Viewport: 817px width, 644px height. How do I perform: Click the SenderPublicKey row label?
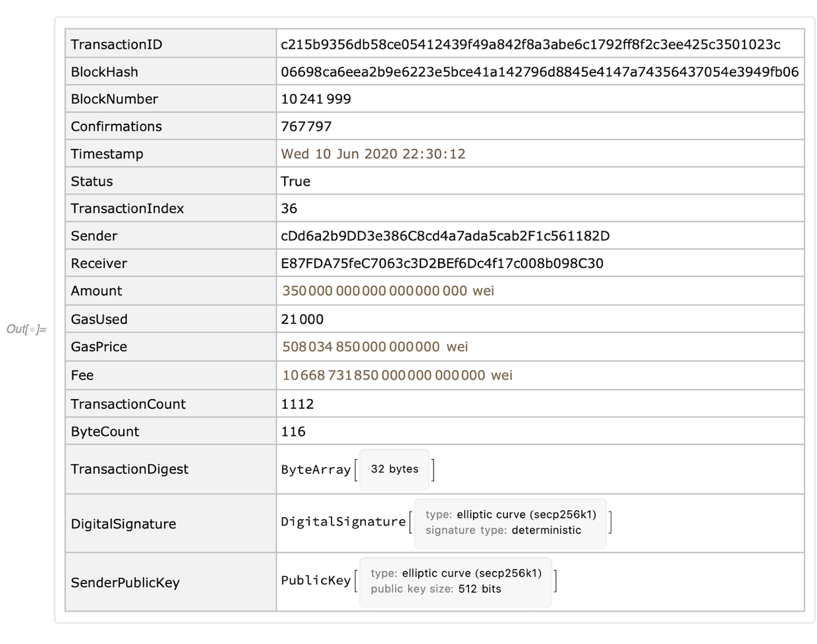[x=125, y=583]
